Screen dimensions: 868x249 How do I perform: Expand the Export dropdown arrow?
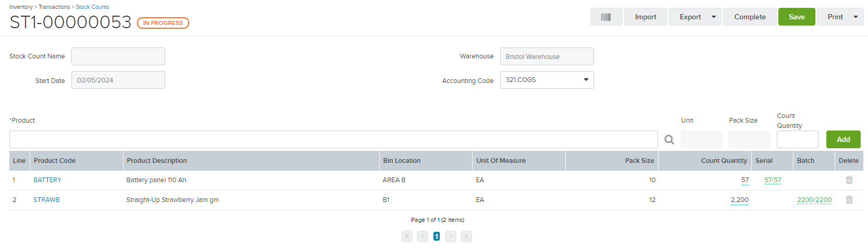[x=714, y=17]
